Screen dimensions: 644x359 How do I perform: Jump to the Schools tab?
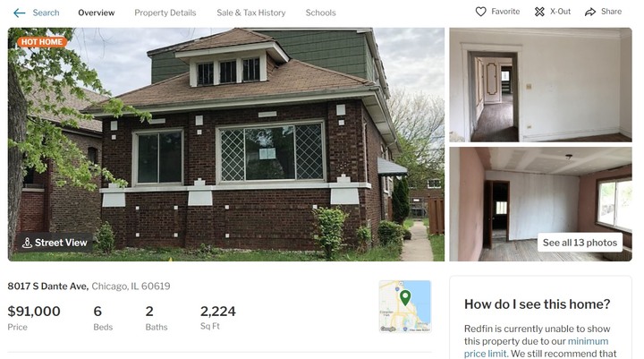320,13
